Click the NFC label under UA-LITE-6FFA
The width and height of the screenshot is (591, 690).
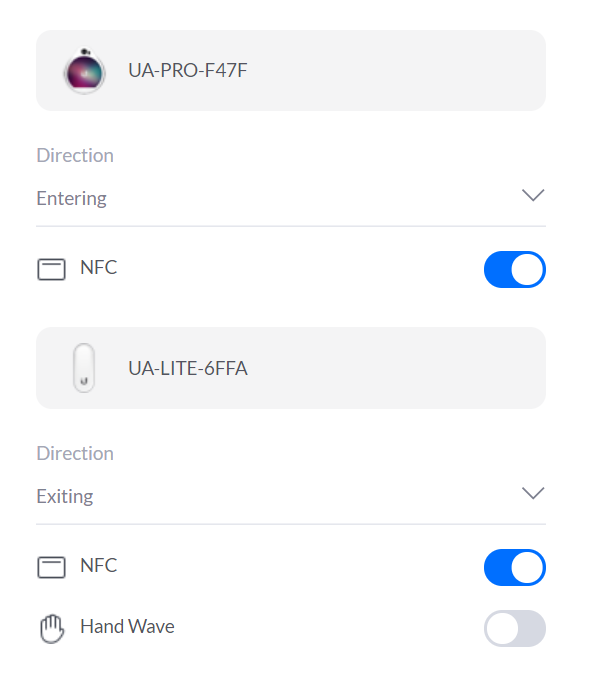click(x=99, y=565)
